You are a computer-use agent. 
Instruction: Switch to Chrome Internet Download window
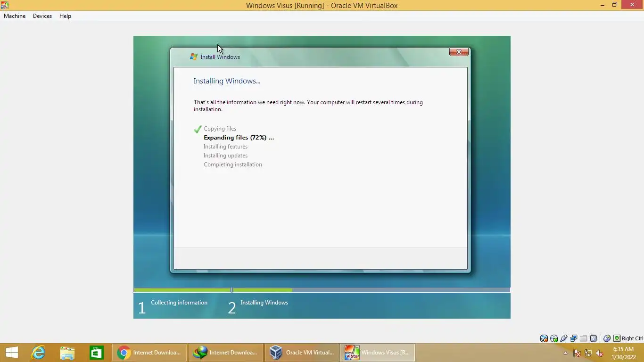[149, 353]
